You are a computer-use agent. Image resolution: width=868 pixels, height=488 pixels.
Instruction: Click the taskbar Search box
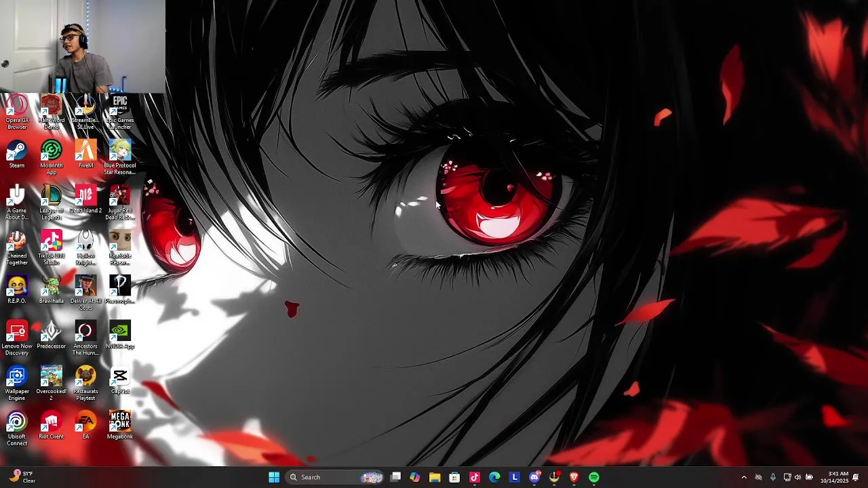334,477
